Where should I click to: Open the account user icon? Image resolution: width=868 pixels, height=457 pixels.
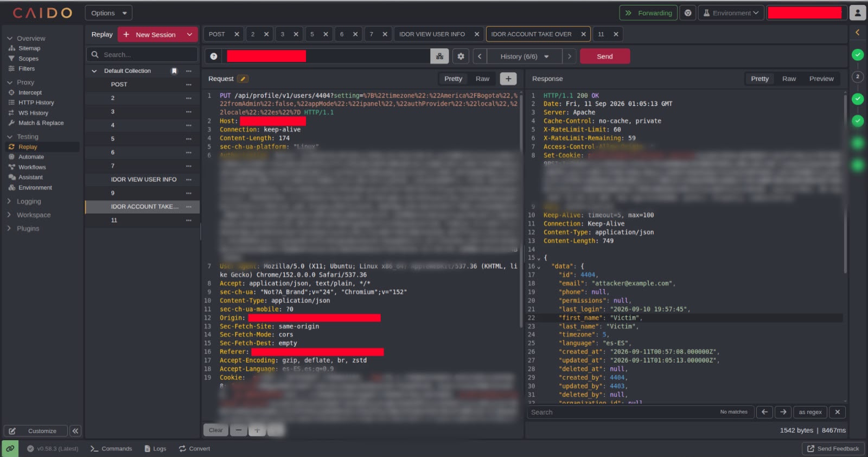tap(857, 12)
